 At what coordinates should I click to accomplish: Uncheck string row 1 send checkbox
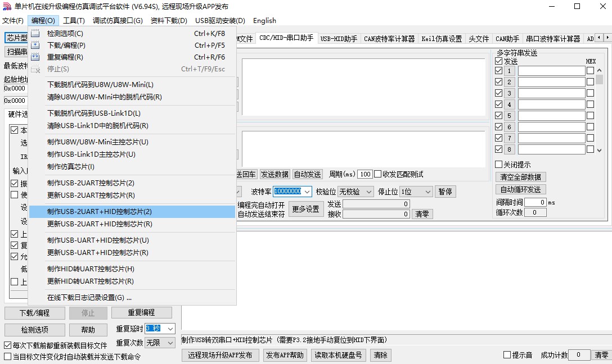[498, 71]
